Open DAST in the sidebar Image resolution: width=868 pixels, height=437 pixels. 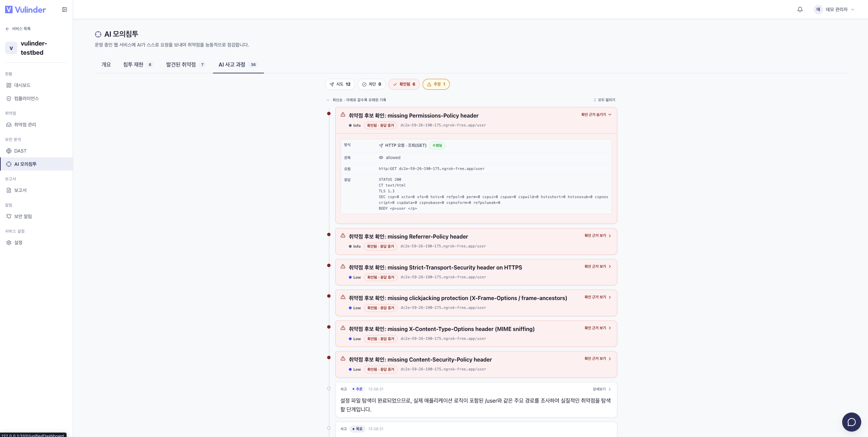click(x=36, y=151)
